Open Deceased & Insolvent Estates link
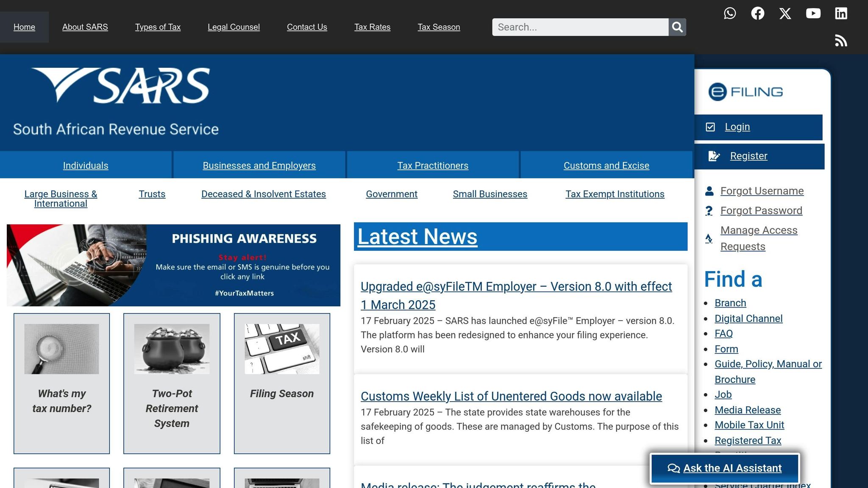This screenshot has height=488, width=868. [x=263, y=194]
